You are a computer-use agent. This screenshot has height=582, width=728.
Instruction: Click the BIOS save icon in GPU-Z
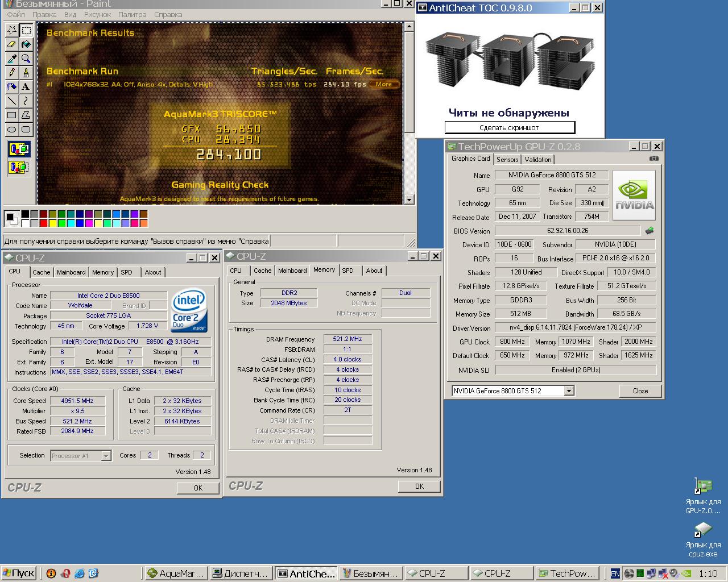click(x=650, y=231)
